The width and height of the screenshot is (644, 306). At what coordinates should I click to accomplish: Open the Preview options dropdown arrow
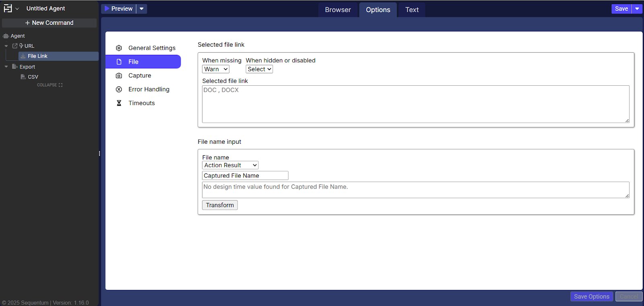click(x=142, y=8)
